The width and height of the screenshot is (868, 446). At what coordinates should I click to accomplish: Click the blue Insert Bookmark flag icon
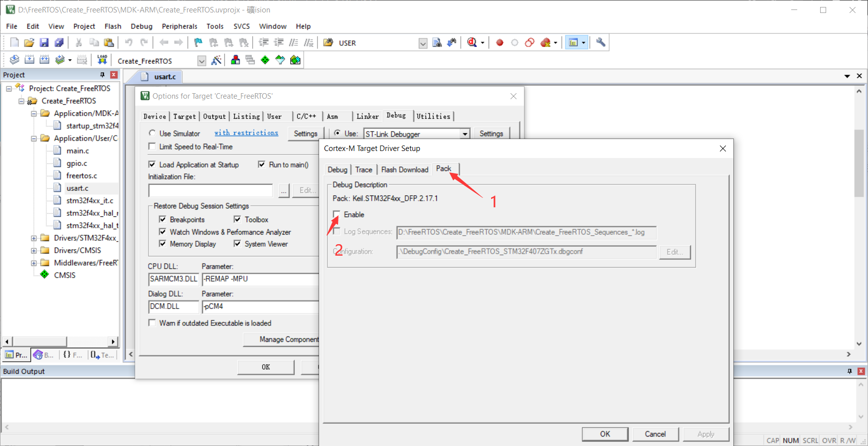point(198,43)
